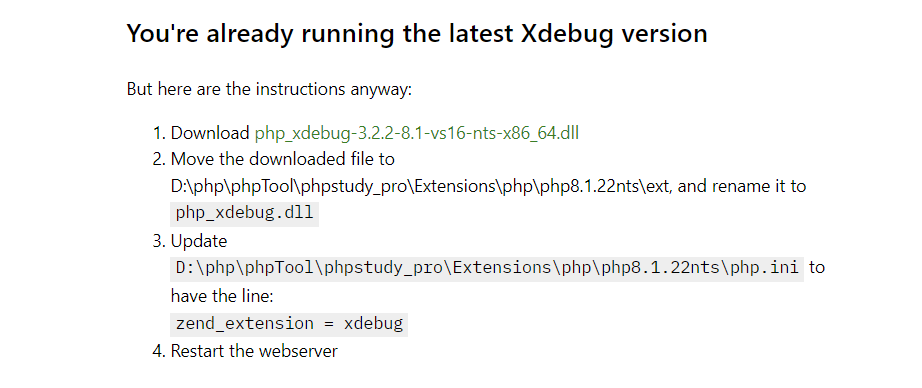Screen dimensions: 922x388
Task: Click the word 'to' after php.ini path
Action: point(817,268)
